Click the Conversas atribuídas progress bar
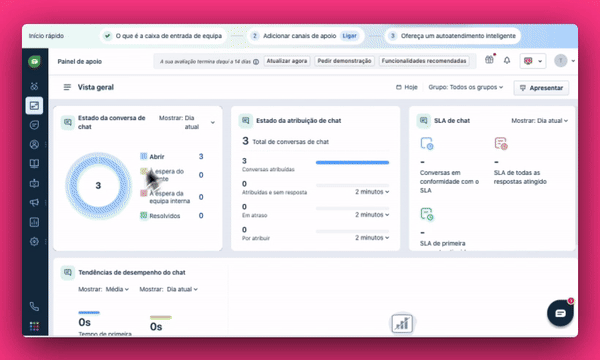The width and height of the screenshot is (600, 360). [352, 163]
